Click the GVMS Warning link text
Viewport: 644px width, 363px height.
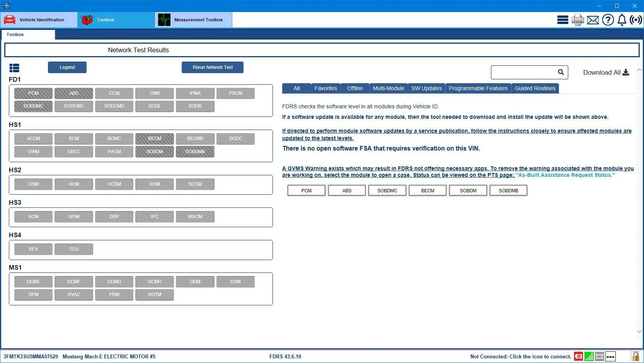pos(458,171)
